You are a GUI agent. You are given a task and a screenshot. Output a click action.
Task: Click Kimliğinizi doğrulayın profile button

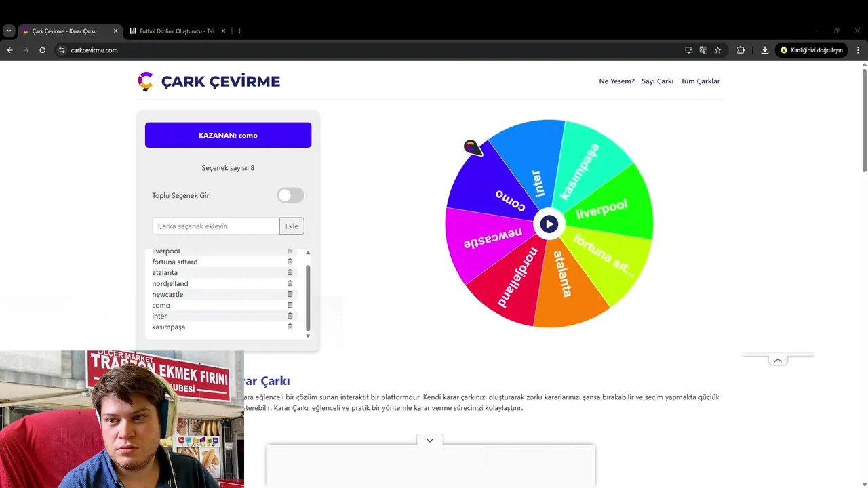tap(811, 50)
